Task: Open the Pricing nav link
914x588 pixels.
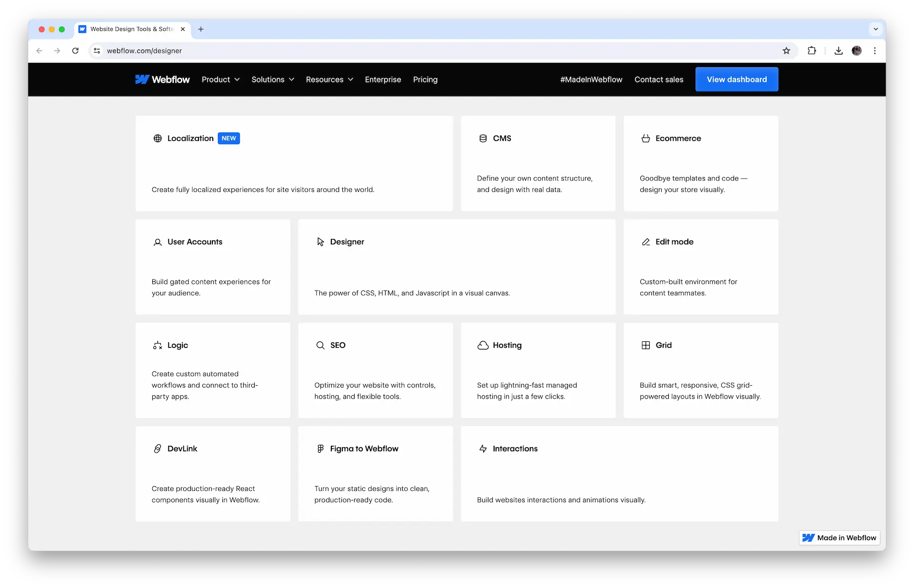Action: click(x=426, y=80)
